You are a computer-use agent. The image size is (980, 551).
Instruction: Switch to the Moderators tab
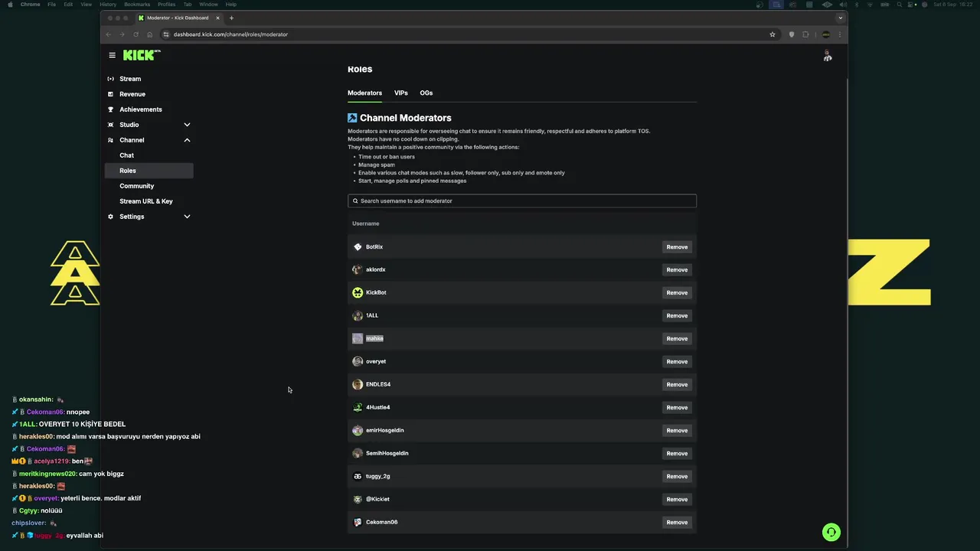coord(364,93)
